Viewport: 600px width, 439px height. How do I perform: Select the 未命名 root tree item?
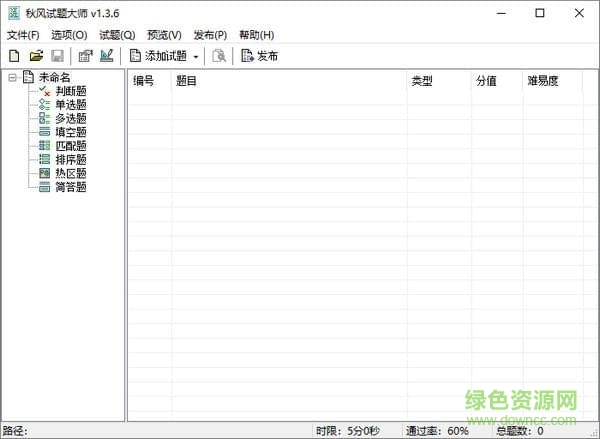[54, 78]
